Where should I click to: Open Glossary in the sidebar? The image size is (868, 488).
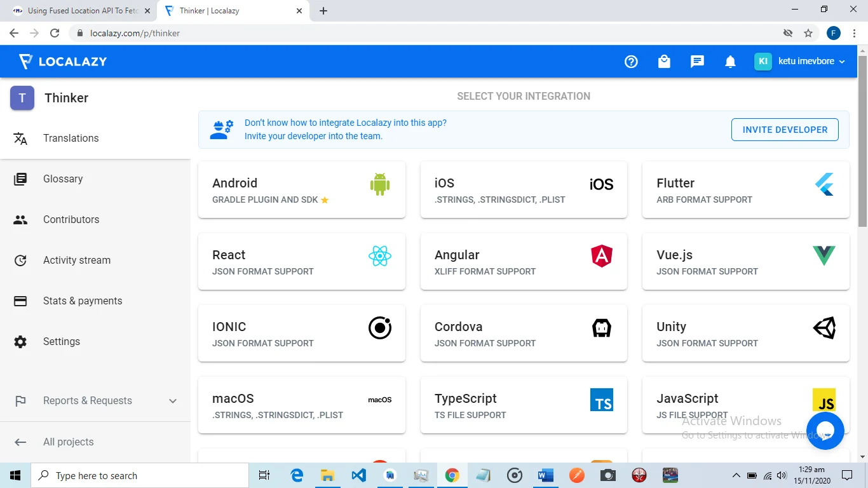pyautogui.click(x=95, y=179)
